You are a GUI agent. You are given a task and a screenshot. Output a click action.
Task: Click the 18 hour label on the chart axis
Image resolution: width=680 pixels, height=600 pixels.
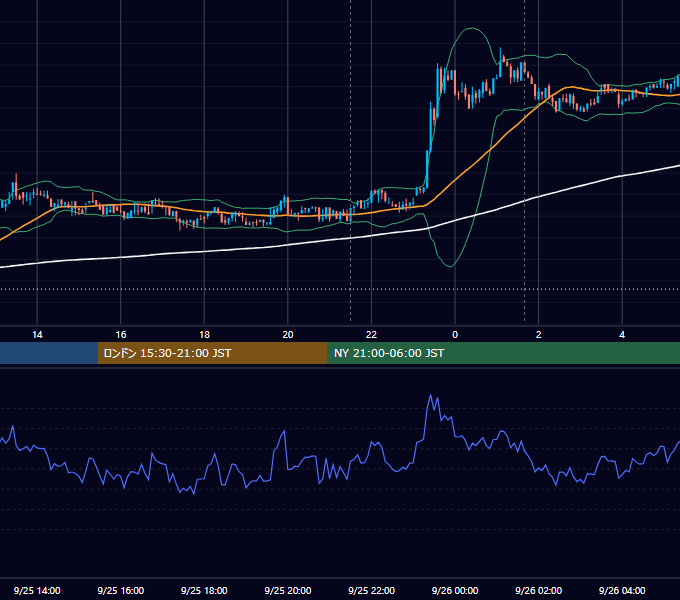click(x=204, y=335)
